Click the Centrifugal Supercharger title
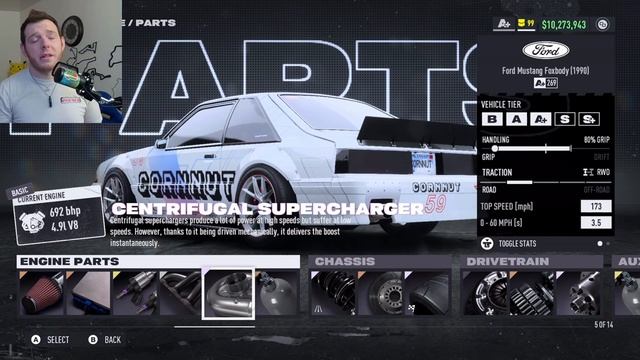Image resolution: width=640 pixels, height=360 pixels. [267, 209]
